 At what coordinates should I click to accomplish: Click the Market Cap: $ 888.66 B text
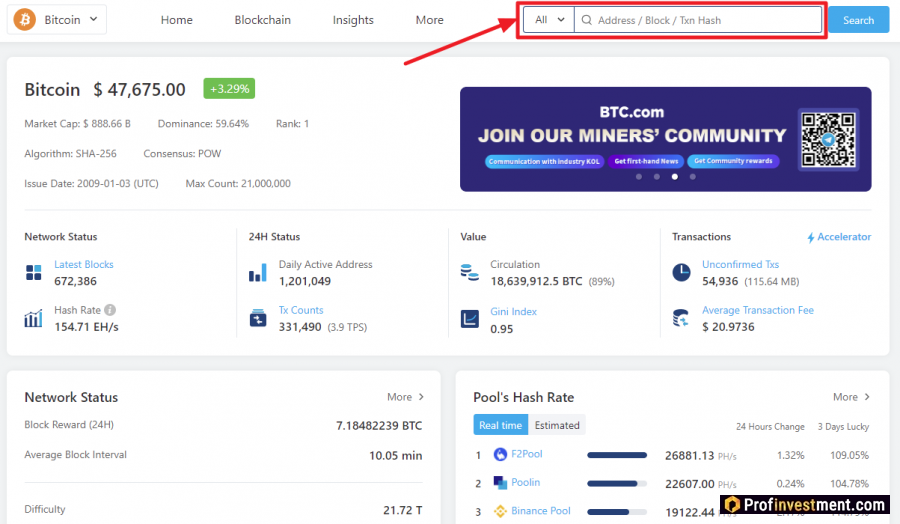coord(77,124)
